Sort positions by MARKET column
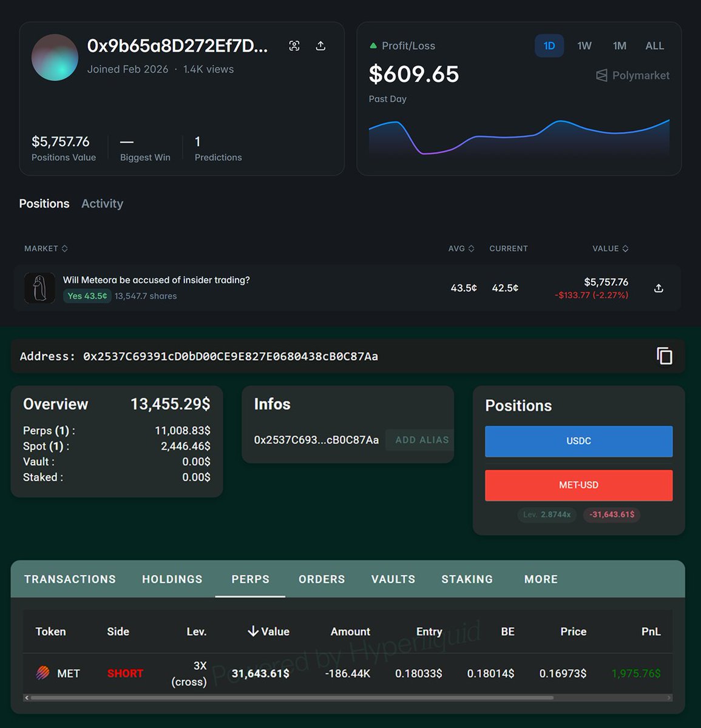Viewport: 701px width, 728px height. 46,249
